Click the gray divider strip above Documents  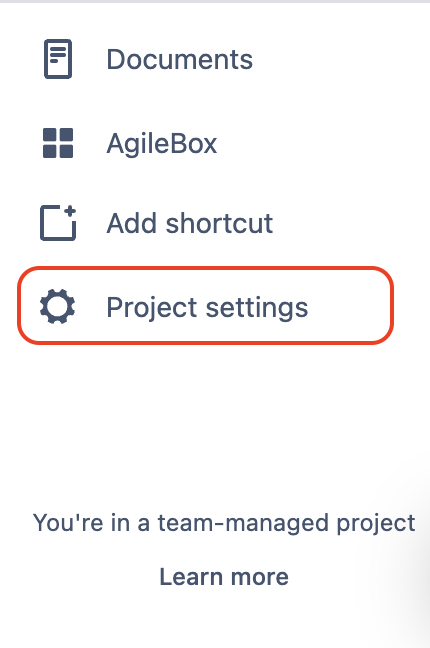(x=215, y=1)
